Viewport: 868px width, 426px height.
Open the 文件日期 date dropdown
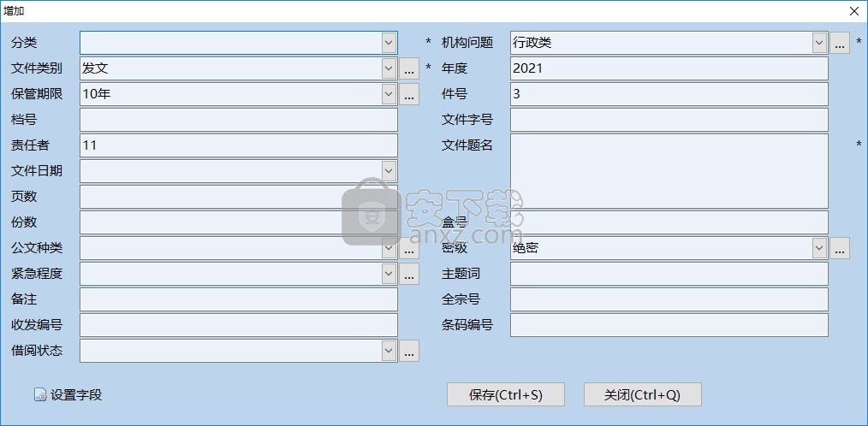389,171
